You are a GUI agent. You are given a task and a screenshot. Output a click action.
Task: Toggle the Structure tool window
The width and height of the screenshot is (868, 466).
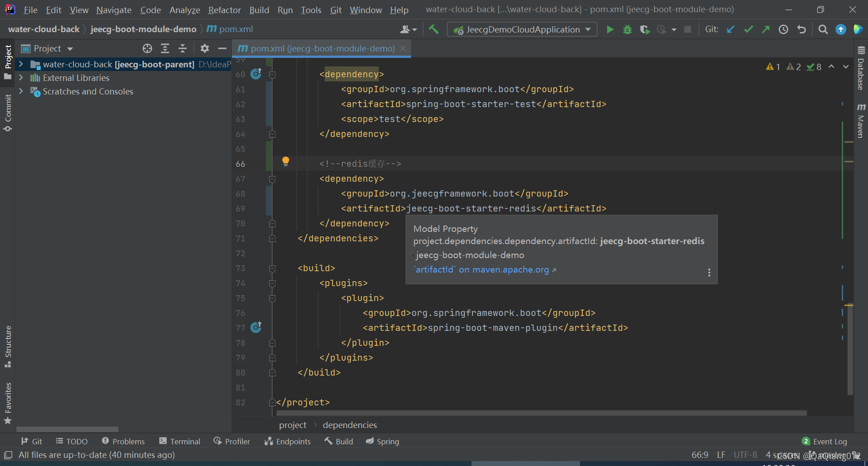[x=8, y=346]
